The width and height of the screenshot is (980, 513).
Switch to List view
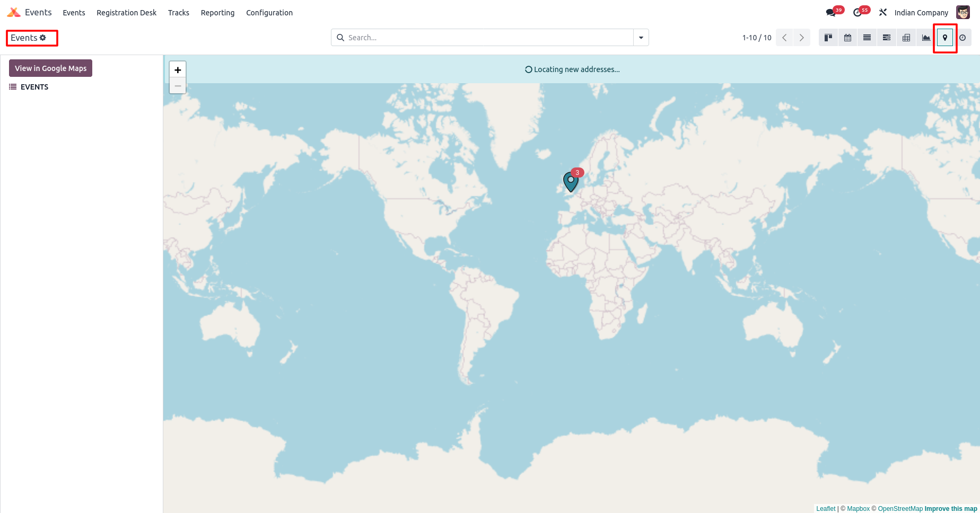point(867,38)
